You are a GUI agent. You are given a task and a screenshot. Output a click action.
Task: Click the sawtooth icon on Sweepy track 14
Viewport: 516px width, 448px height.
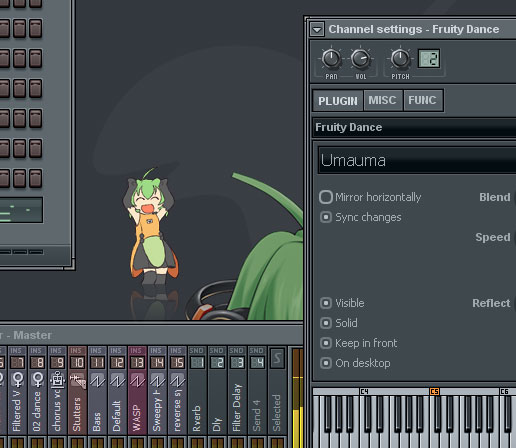(x=157, y=380)
